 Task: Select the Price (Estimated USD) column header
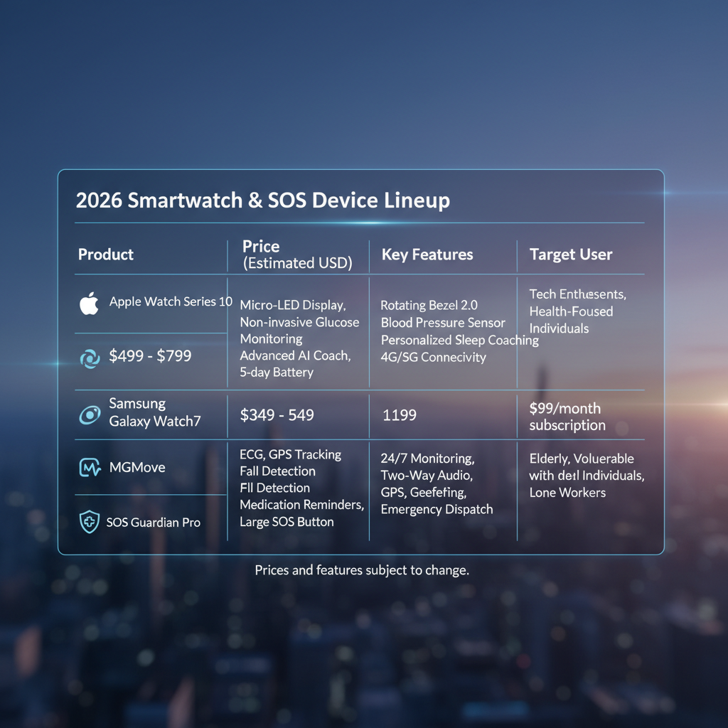[296, 255]
